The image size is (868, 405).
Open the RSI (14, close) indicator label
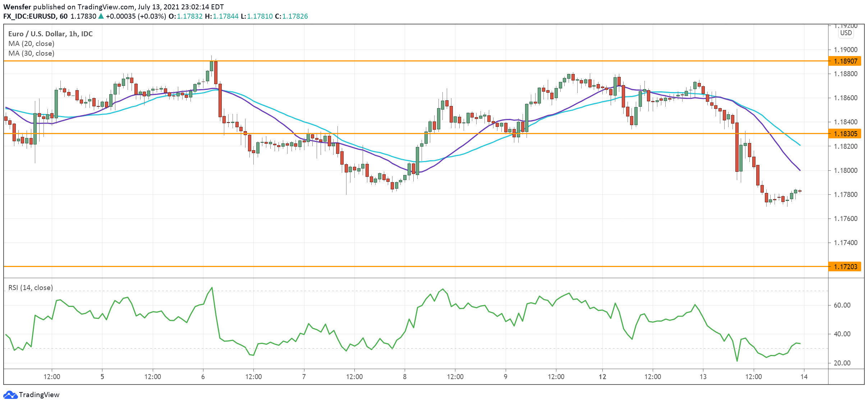pyautogui.click(x=31, y=287)
